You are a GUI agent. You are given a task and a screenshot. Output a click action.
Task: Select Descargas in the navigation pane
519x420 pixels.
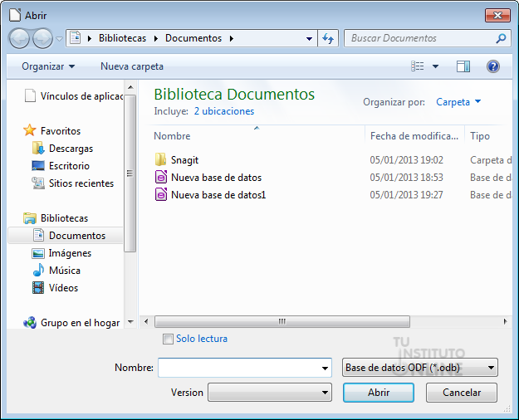coord(71,149)
